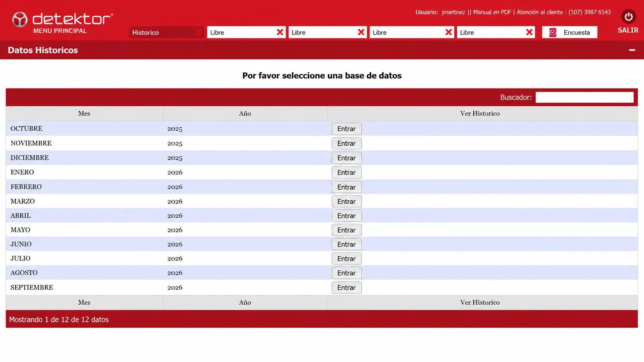Click Entrar for SEPTIEMBRE 2026
The image size is (644, 362).
point(347,288)
